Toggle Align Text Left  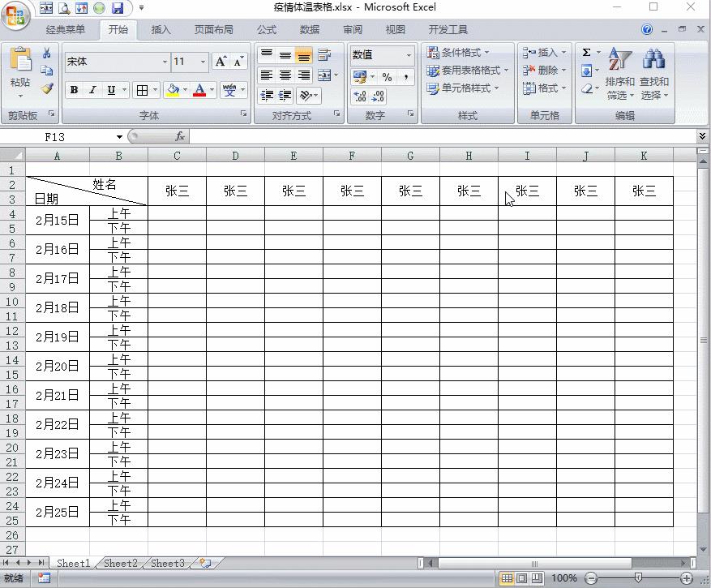pos(267,75)
